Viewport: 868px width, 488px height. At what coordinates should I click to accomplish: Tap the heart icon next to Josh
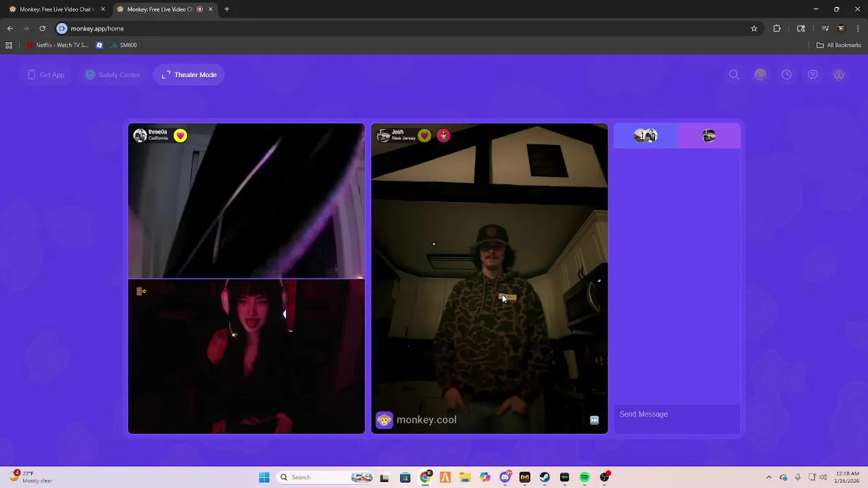coord(425,136)
